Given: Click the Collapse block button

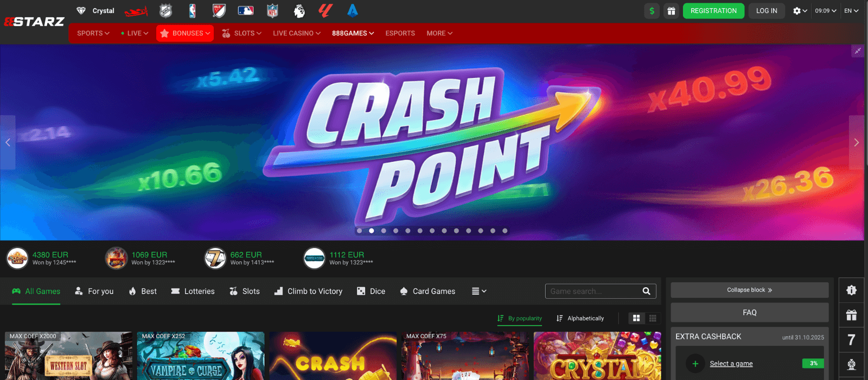Looking at the screenshot, I should coord(750,290).
